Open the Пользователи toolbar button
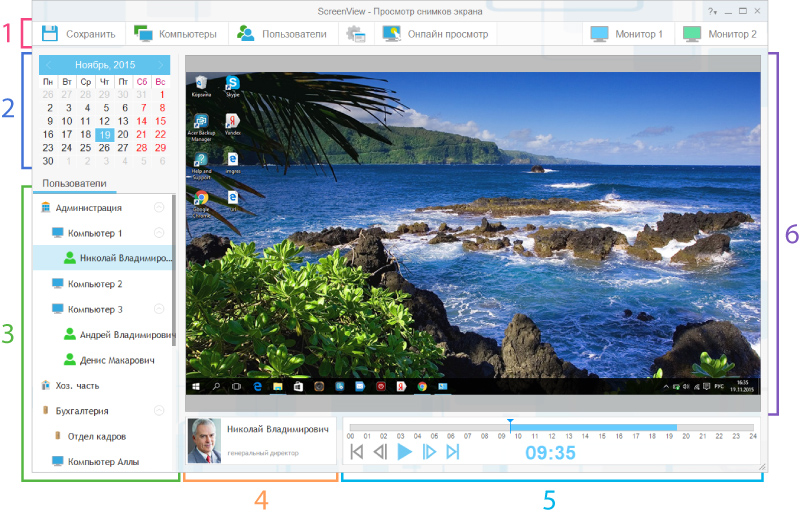 click(x=282, y=34)
